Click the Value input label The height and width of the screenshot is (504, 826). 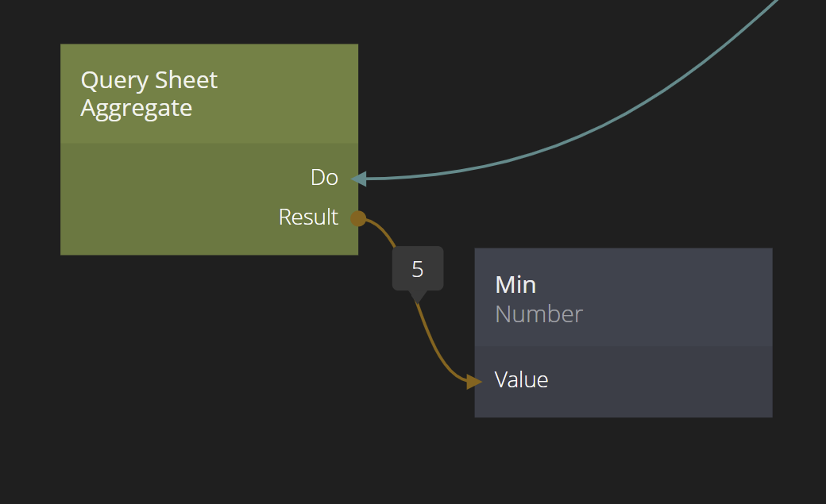click(x=521, y=380)
